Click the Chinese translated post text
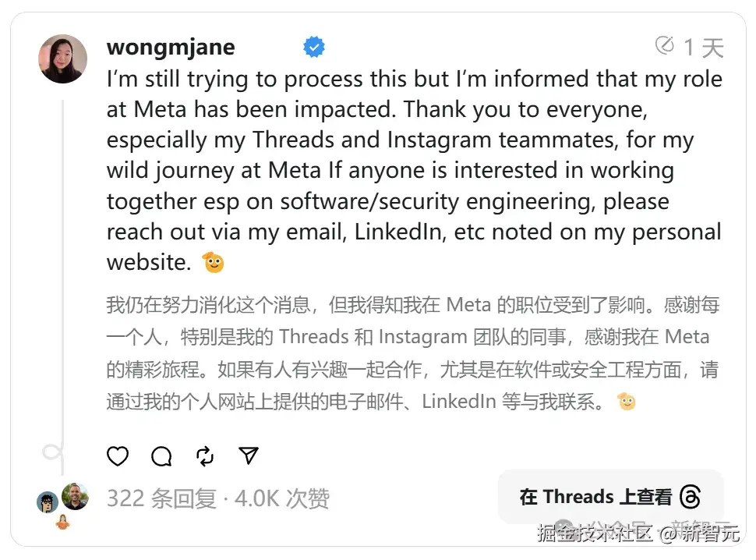 pos(412,353)
